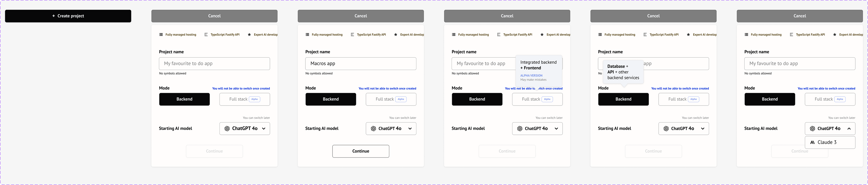This screenshot has height=185, width=868.
Task: Select Backend mode in the Macros app form
Action: coord(330,99)
